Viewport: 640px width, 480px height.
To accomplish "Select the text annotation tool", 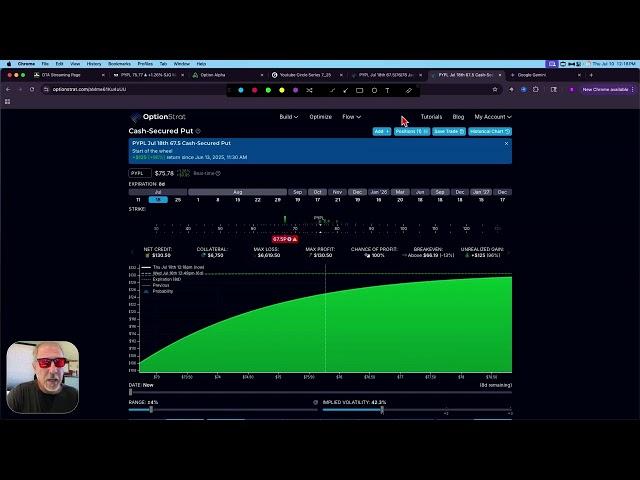I will tap(387, 90).
